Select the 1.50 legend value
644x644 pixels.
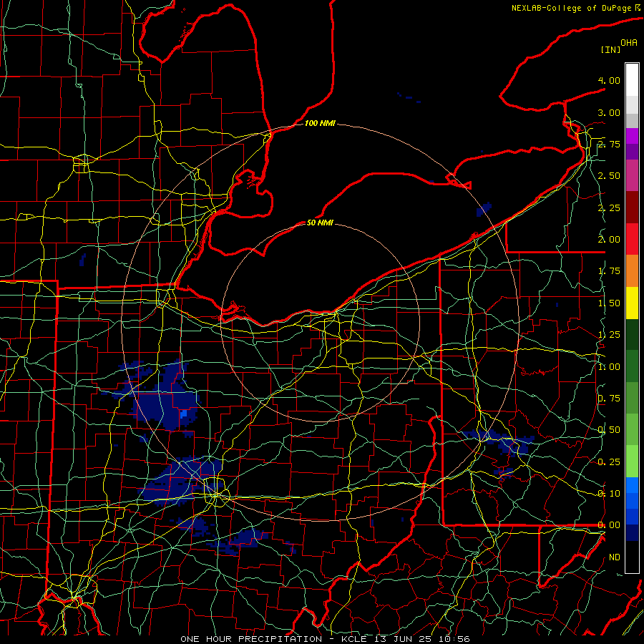coord(609,303)
